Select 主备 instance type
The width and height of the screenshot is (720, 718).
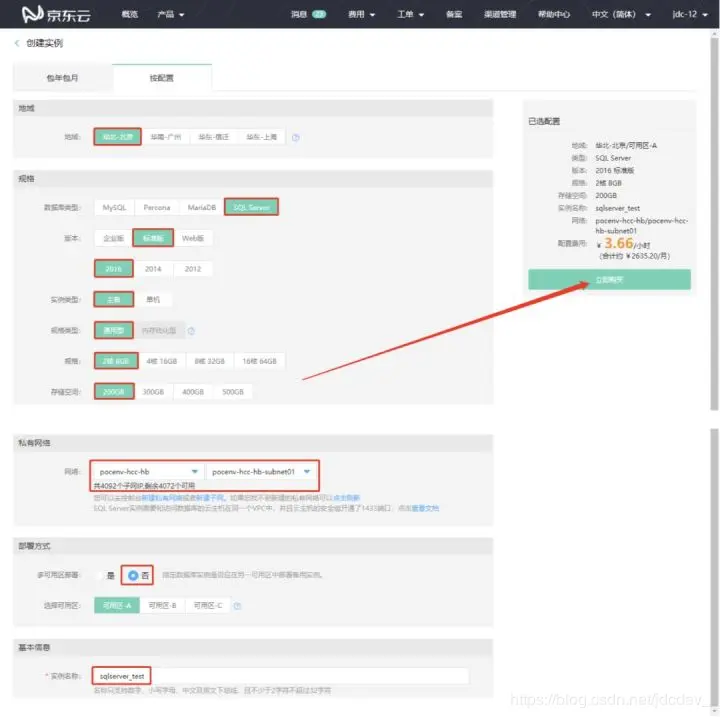click(113, 300)
